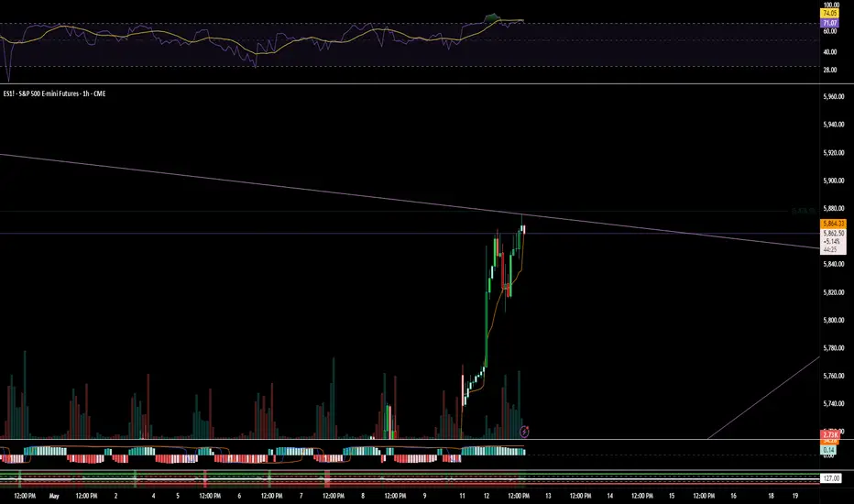Viewport: 854px width, 504px height.
Task: Click the 127.00 indicator value label
Action: pos(831,478)
